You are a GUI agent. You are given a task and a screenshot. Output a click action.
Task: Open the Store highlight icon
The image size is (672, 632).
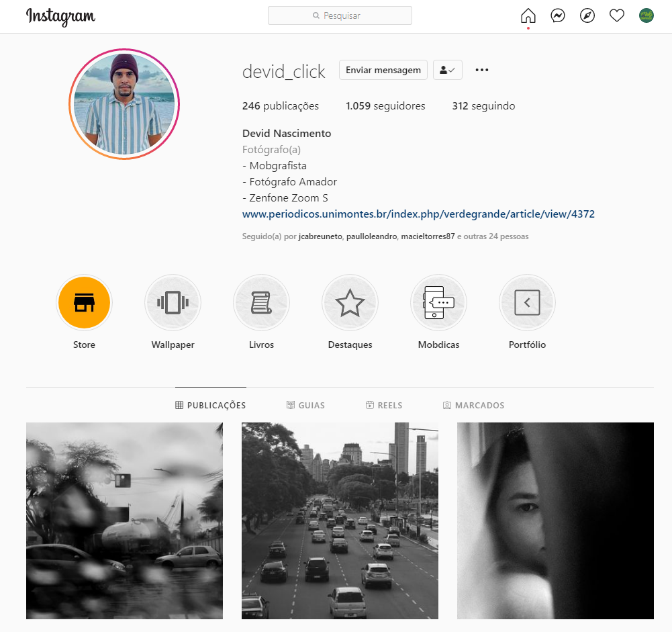[84, 302]
